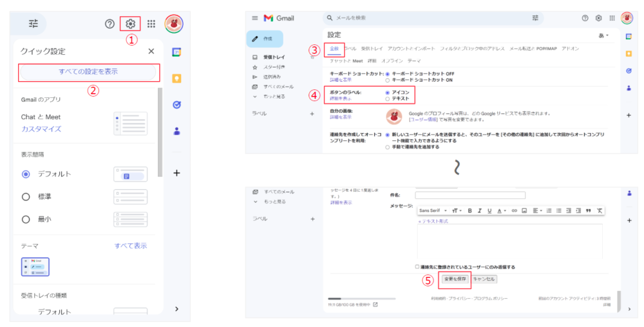Click the numbered list icon in message toolbar

[549, 210]
